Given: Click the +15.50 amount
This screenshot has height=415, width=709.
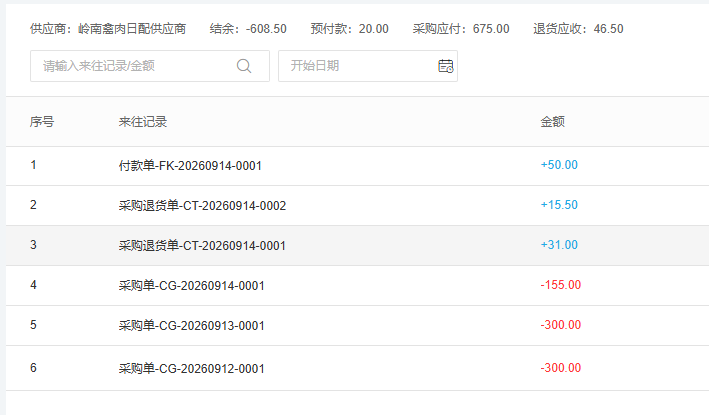Looking at the screenshot, I should point(559,205).
